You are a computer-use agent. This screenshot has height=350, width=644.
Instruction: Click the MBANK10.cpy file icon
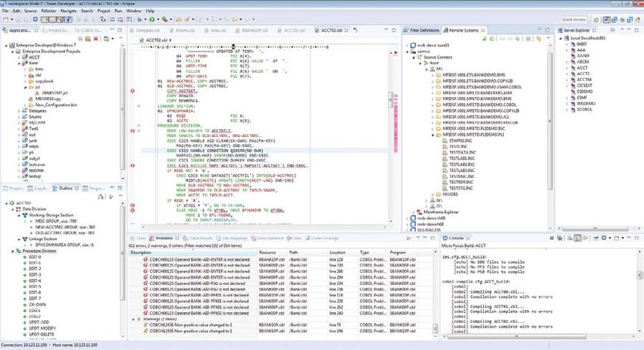[31, 99]
